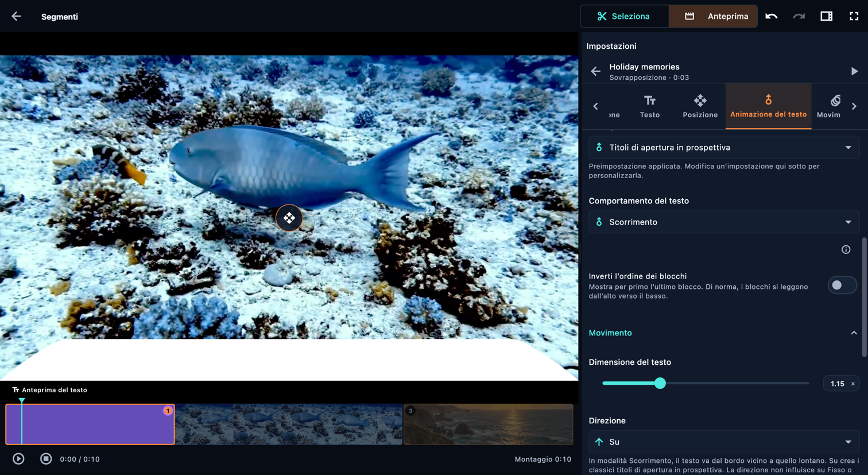Click the Anteprima del testo label
Viewport: 868px width, 475px height.
[x=55, y=390]
